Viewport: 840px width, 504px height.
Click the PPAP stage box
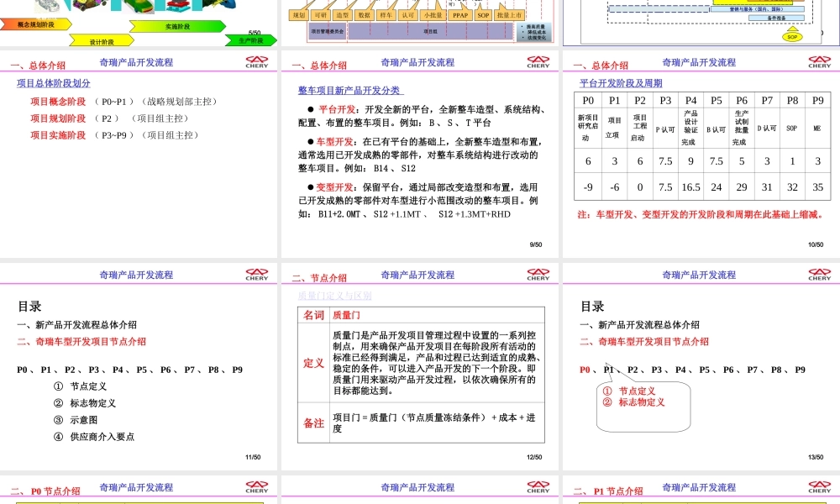[x=460, y=15]
